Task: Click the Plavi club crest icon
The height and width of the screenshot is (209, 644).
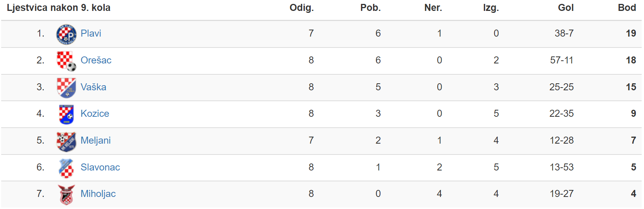Action: click(x=66, y=34)
